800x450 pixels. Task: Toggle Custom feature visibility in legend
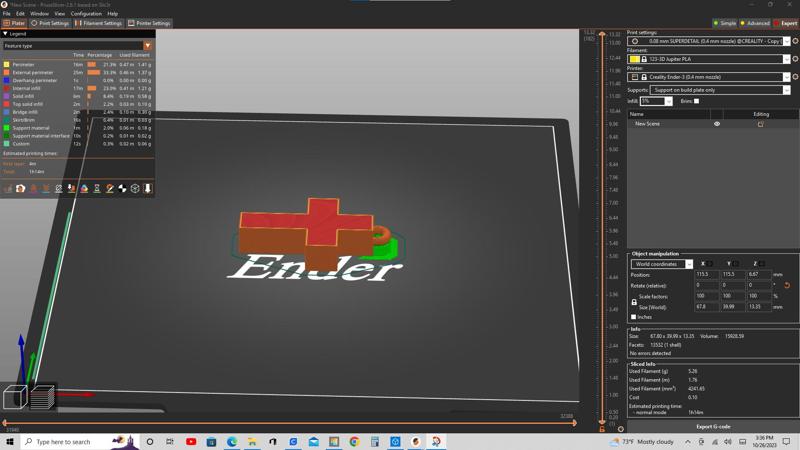coord(21,144)
